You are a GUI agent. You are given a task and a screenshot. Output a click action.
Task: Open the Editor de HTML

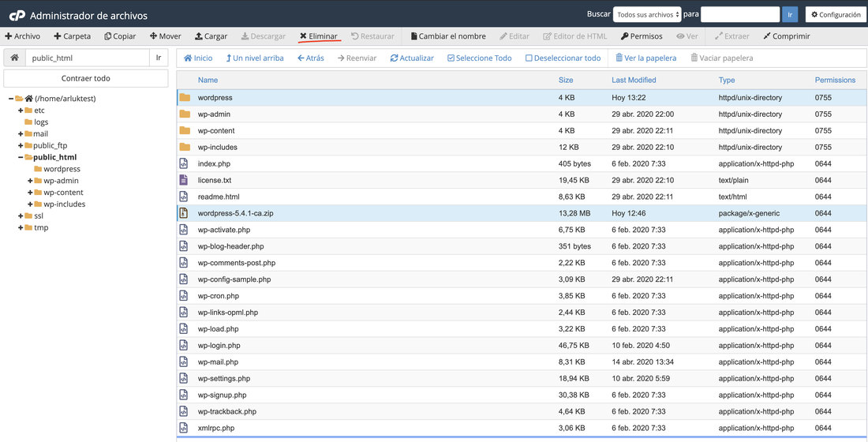[x=575, y=36]
